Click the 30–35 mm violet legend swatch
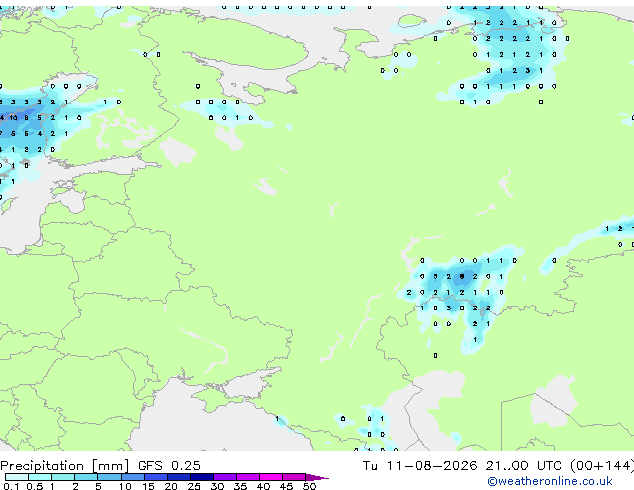The image size is (634, 490). 225,477
